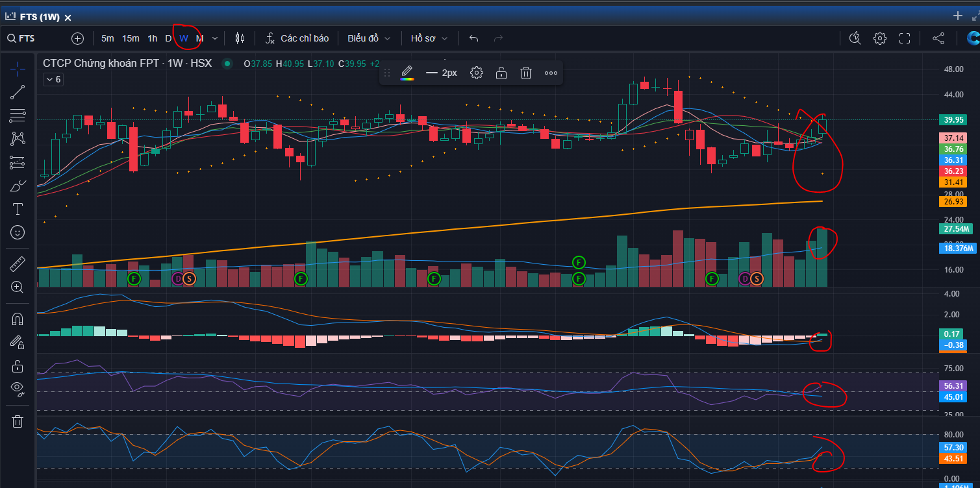Click the green market status dot
The image size is (980, 488).
227,64
